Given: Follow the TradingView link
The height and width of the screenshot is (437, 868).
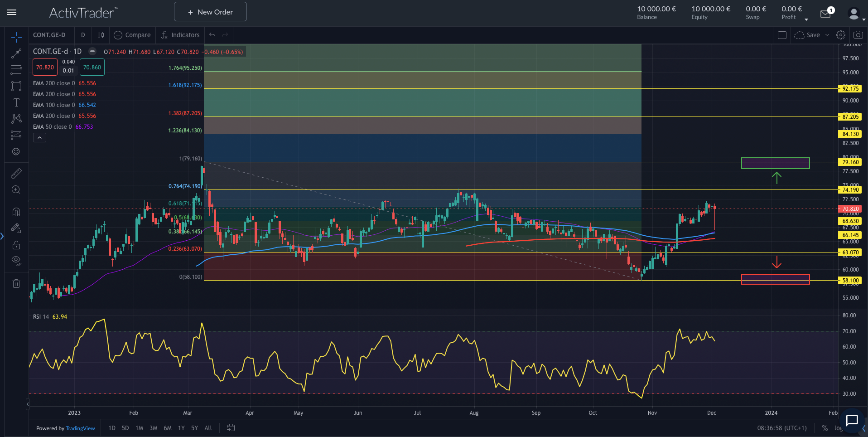Looking at the screenshot, I should click(80, 428).
